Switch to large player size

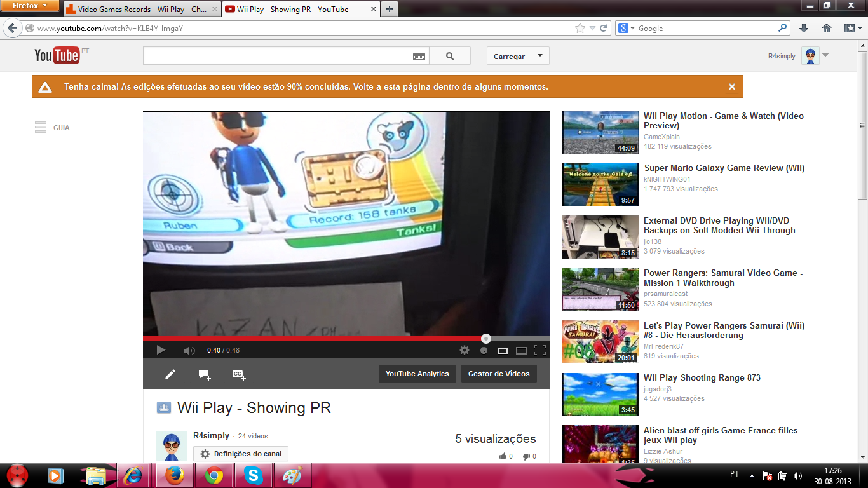(x=522, y=350)
